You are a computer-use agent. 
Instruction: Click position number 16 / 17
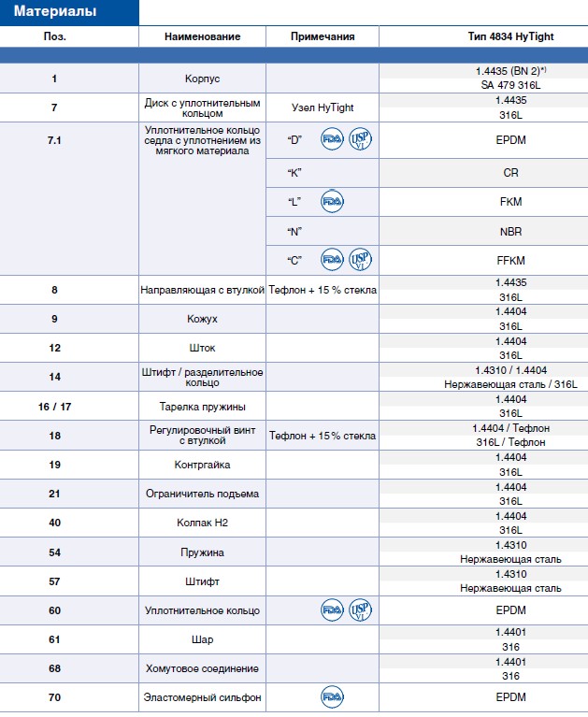pos(55,407)
